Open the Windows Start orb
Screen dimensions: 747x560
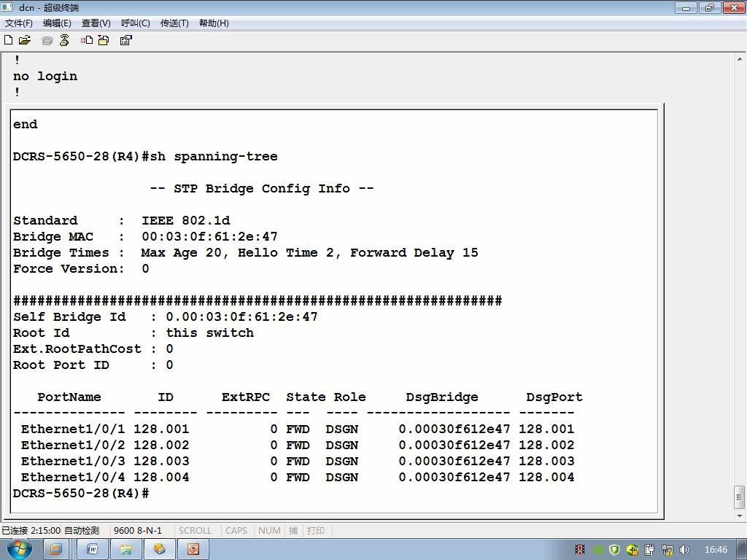coord(19,549)
